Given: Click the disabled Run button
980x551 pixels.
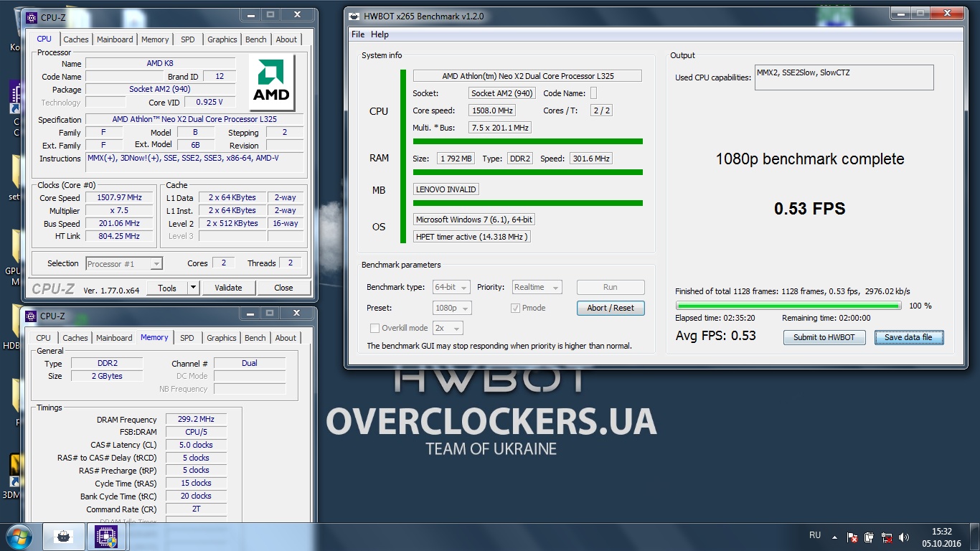Looking at the screenshot, I should tap(611, 287).
